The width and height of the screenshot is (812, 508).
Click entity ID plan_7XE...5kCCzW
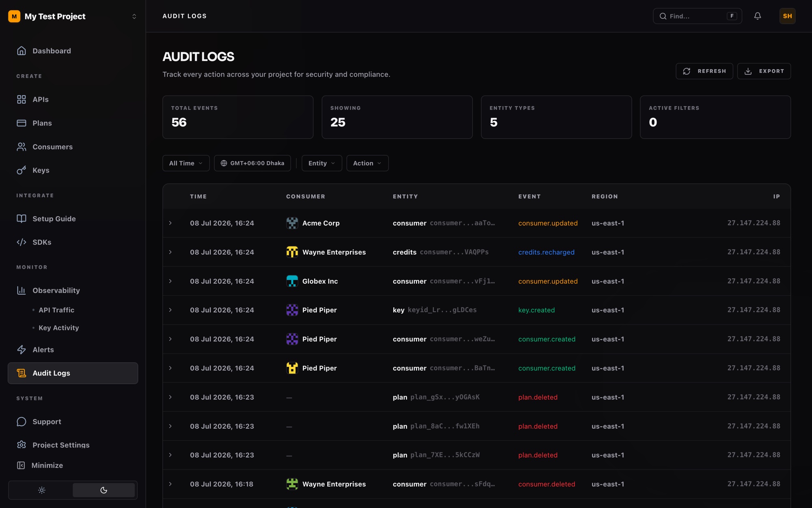coord(445,455)
